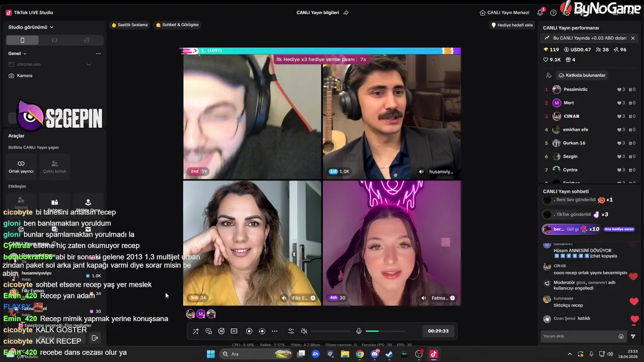The width and height of the screenshot is (644, 362).
Task: Open the media and music overlay tool
Action: click(x=209, y=331)
